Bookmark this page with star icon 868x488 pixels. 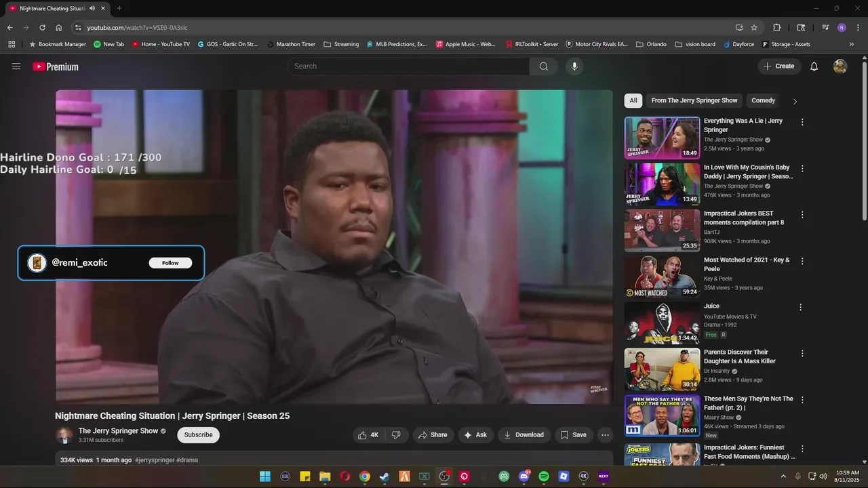[x=754, y=28]
